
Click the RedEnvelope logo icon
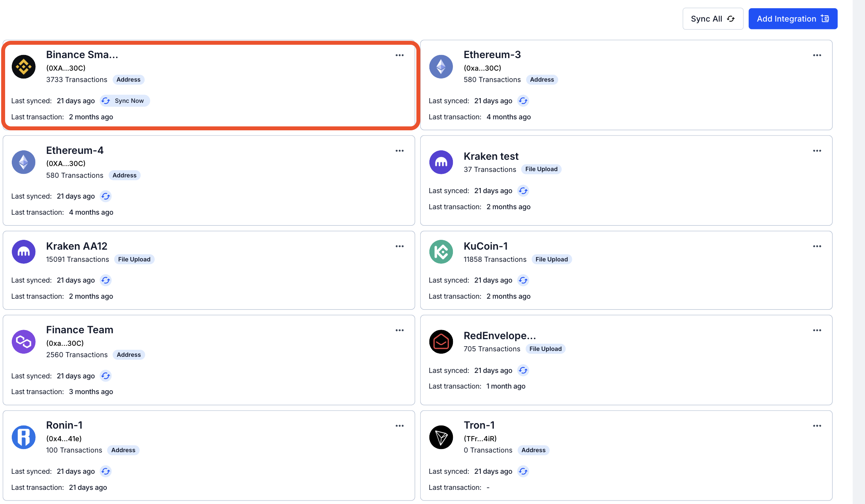(441, 341)
